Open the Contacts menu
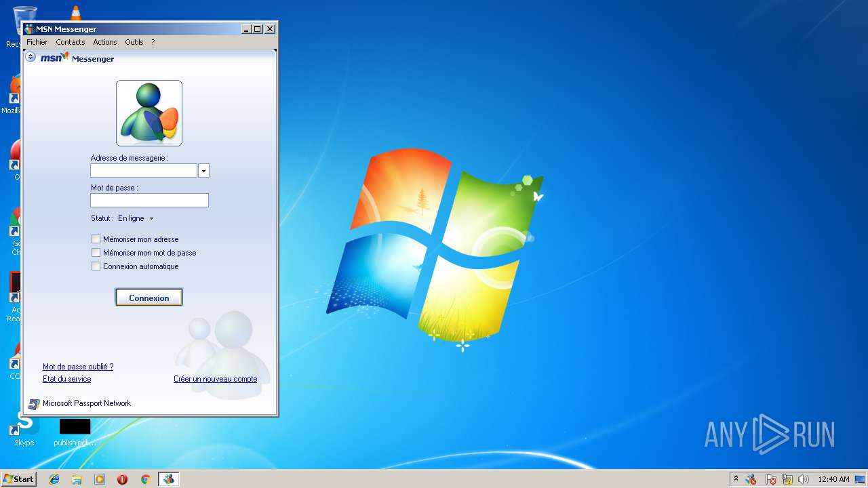The height and width of the screenshot is (488, 868). [x=71, y=42]
